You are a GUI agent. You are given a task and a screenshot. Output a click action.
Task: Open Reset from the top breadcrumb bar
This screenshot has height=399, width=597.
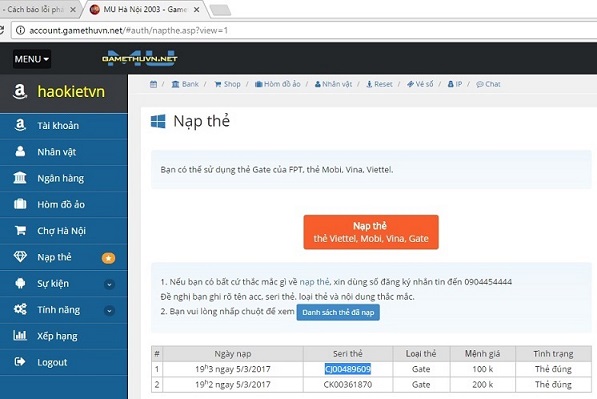tap(379, 84)
